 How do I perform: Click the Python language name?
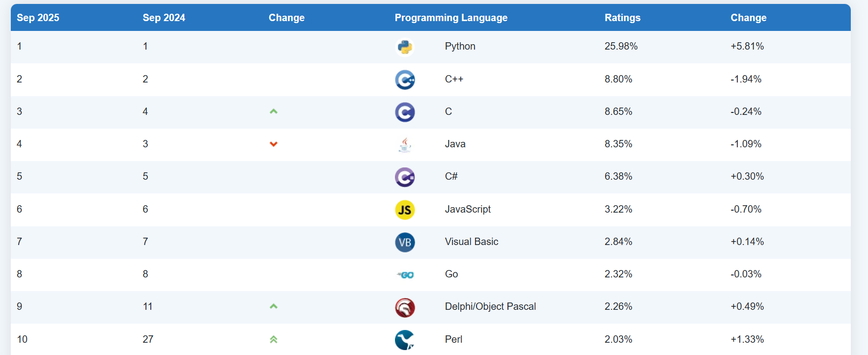pyautogui.click(x=460, y=46)
